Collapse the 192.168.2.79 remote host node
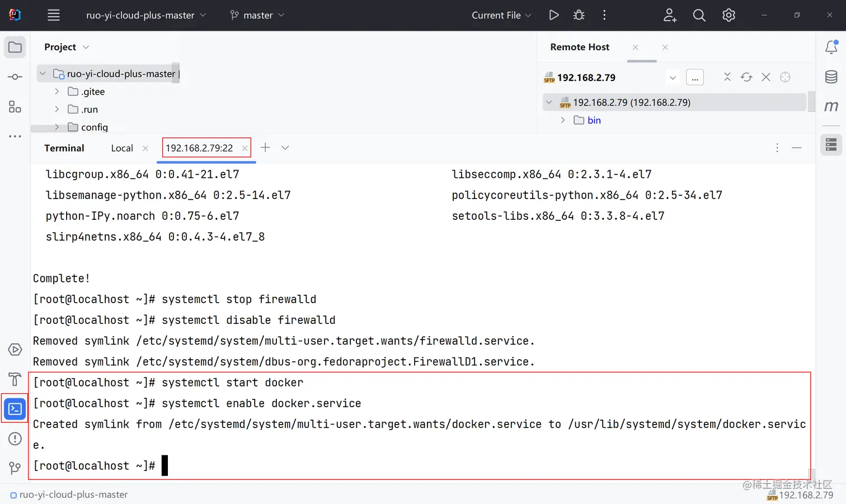The height and width of the screenshot is (504, 846). click(x=549, y=102)
